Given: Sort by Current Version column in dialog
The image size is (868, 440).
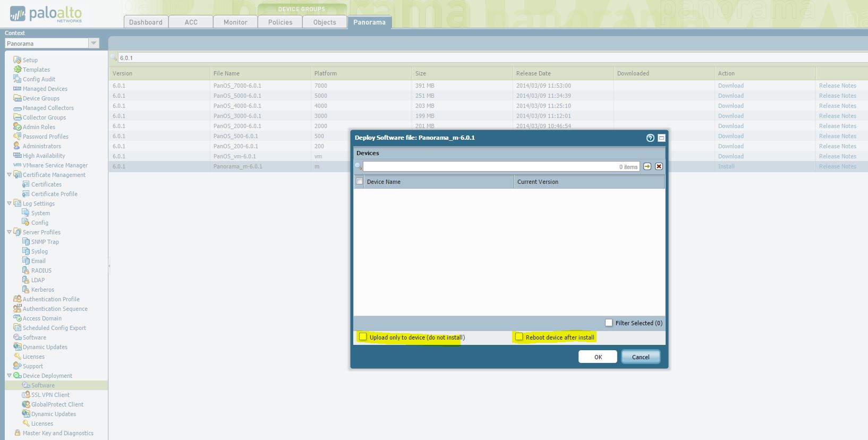Looking at the screenshot, I should (589, 182).
